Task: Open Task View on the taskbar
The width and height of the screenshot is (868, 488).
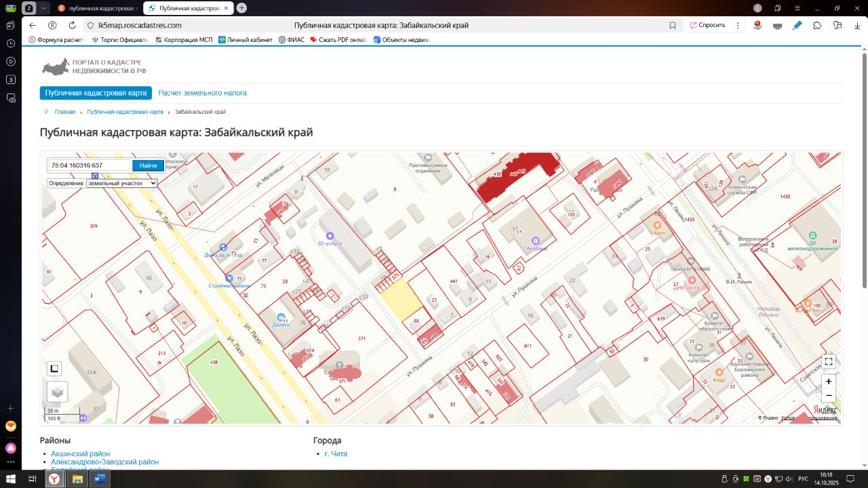Action: pyautogui.click(x=32, y=479)
